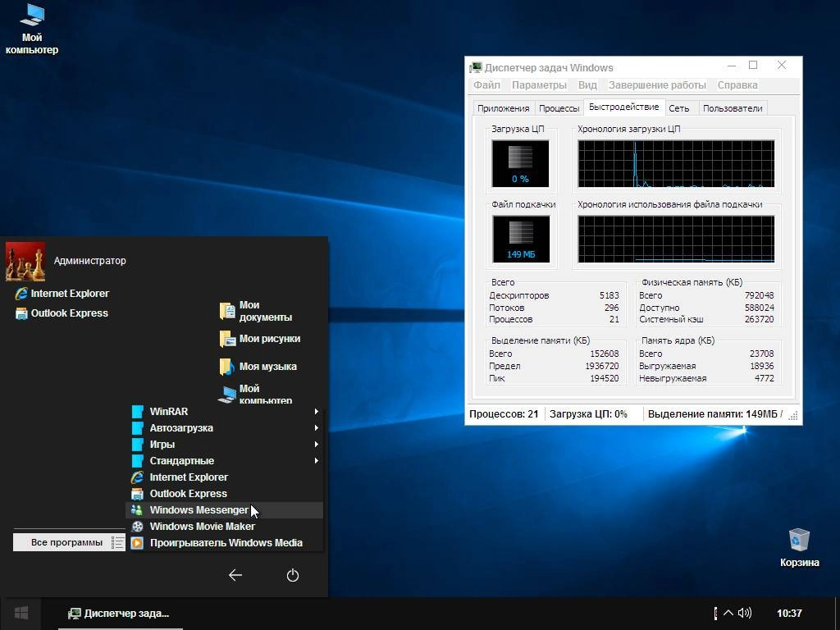Click the Все программы button

(x=69, y=542)
